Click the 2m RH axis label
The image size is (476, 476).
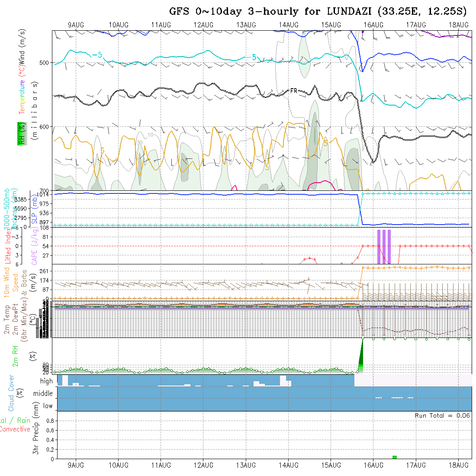click(15, 356)
